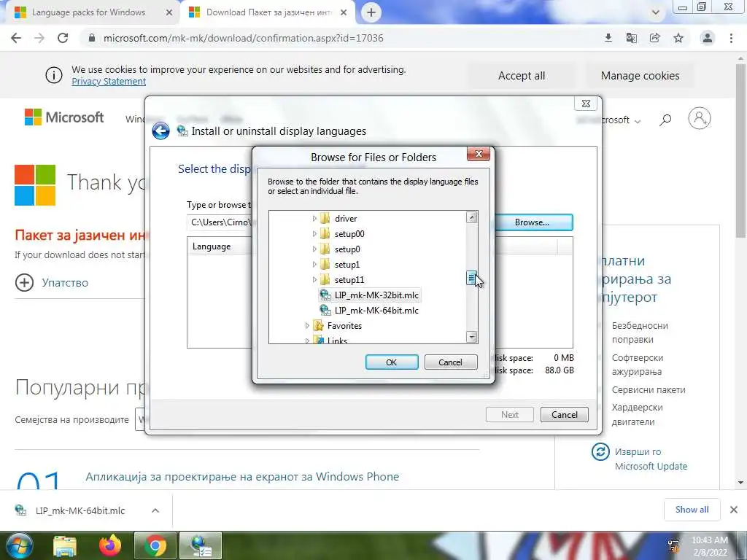Close the Browse for Files or Folders dialog
747x560 pixels.
[479, 153]
